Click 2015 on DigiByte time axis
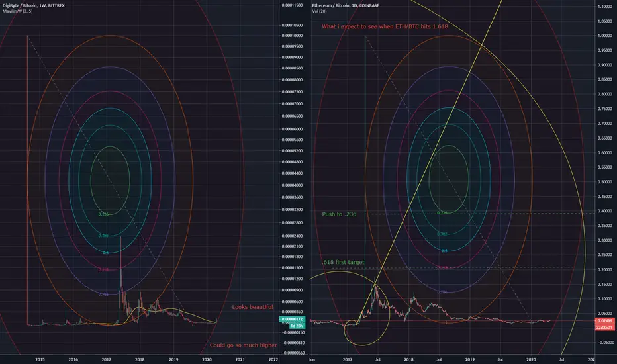 40,359
